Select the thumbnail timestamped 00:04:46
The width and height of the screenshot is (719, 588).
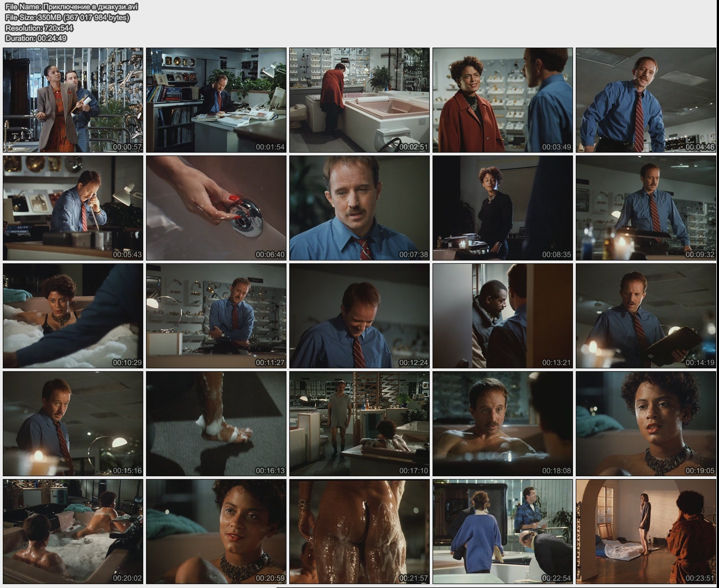click(x=646, y=100)
